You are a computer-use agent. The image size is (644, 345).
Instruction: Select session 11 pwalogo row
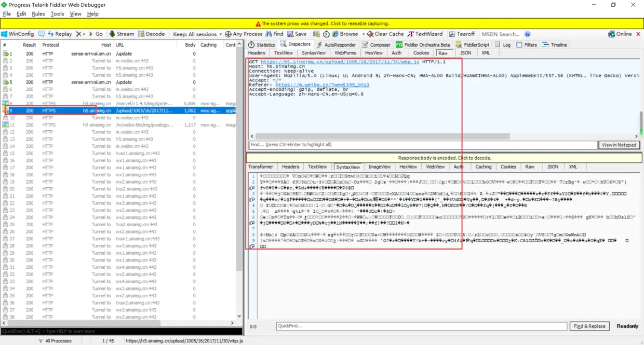118,125
